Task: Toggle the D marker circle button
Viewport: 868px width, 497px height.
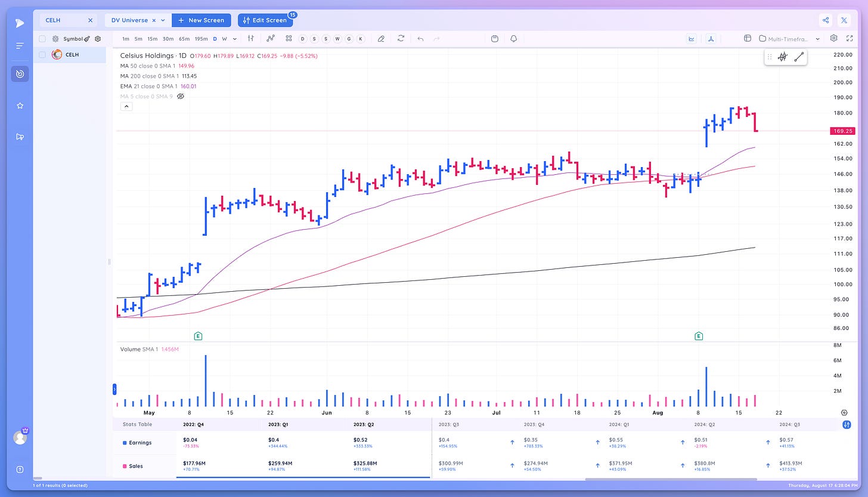Action: (x=302, y=39)
